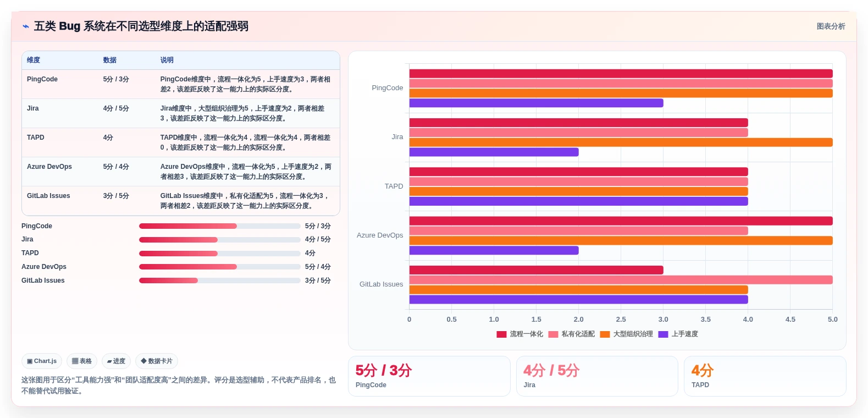This screenshot has width=868, height=418.
Task: Click the PingCode y-axis label in the chart
Action: pos(388,88)
